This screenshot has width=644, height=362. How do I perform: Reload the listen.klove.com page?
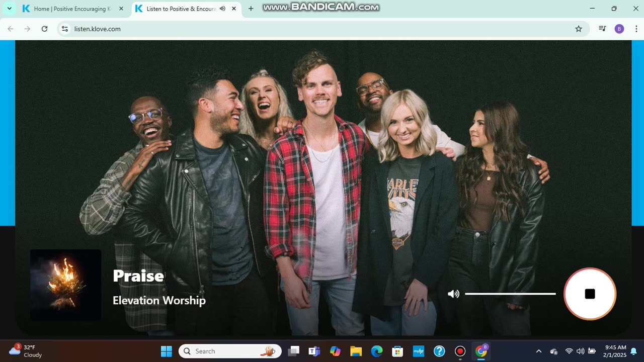coord(44,29)
